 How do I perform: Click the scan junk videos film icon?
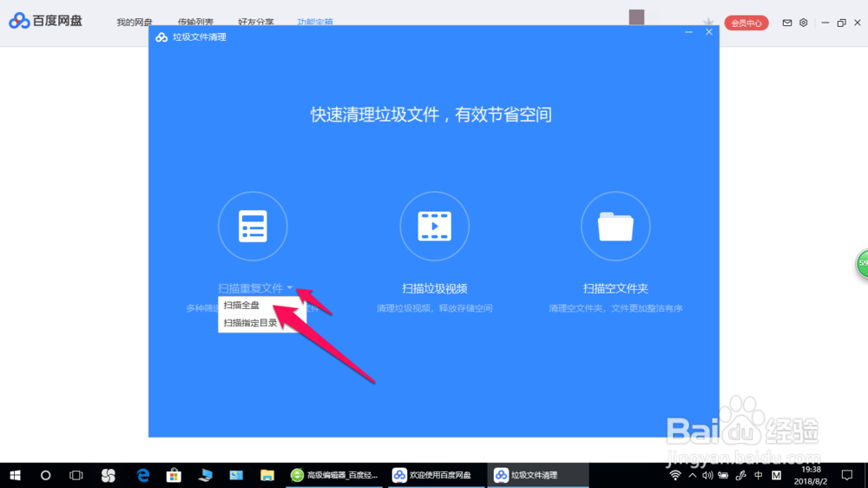(435, 226)
